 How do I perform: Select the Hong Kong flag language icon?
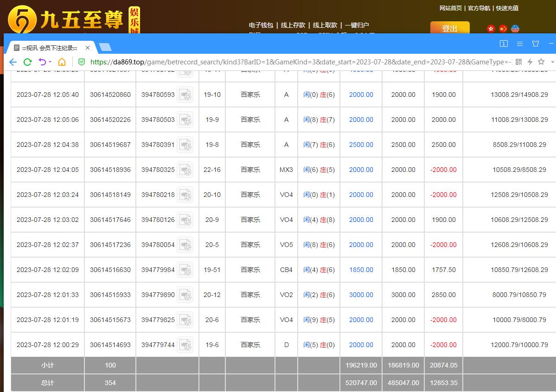tap(491, 29)
